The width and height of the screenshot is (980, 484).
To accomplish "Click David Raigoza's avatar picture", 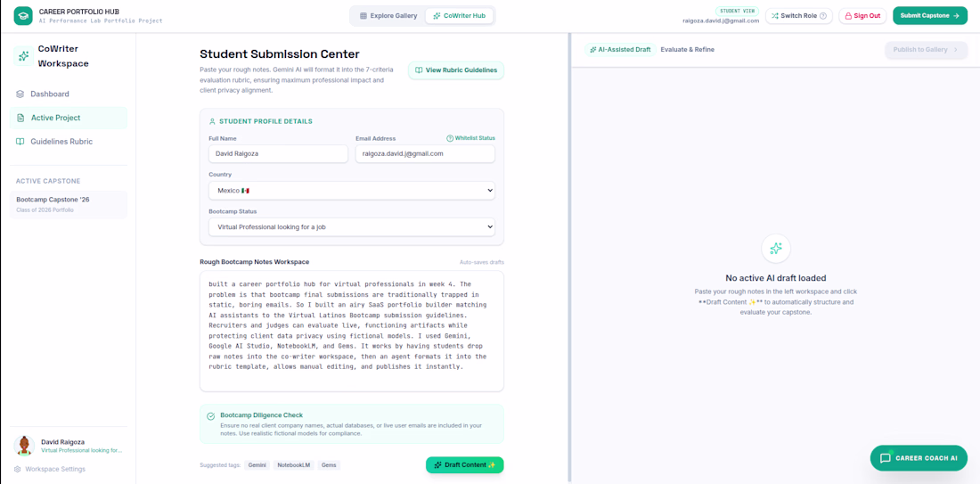I will (24, 446).
